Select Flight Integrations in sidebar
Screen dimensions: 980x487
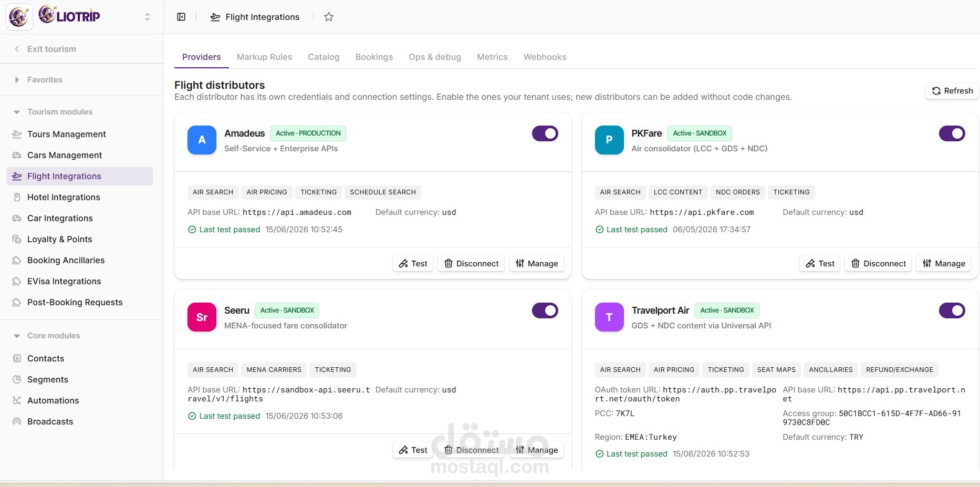click(x=79, y=176)
